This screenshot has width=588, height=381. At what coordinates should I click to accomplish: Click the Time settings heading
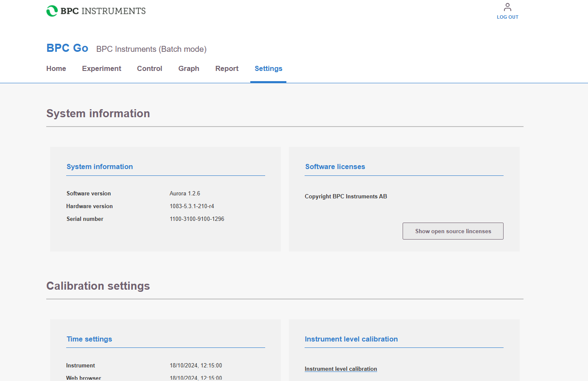point(89,339)
